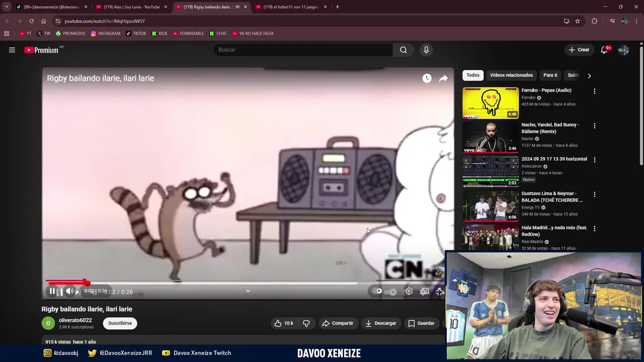Open the browser media controls icon
This screenshot has height=362, width=644.
click(612, 21)
